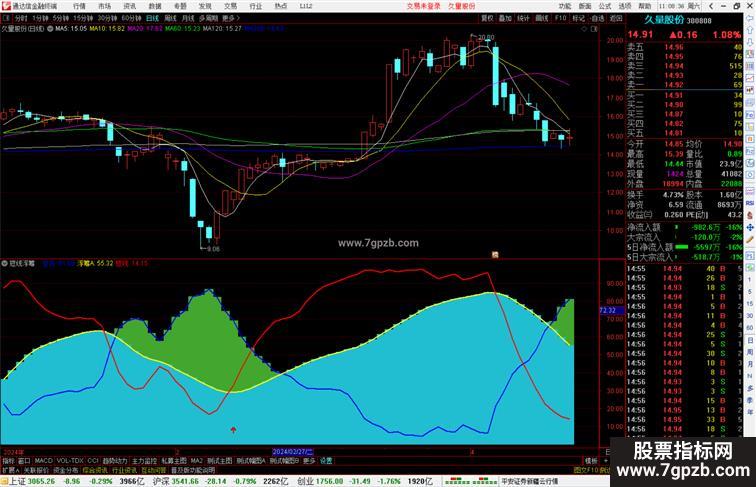The image size is (756, 487).
Task: Open the 资金分布 tab
Action: click(x=66, y=470)
